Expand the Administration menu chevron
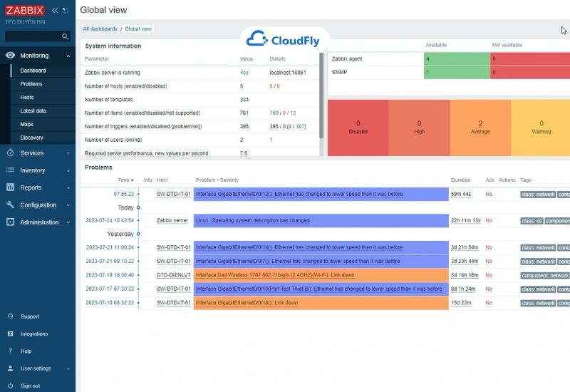Screen dimensions: 570x392 (68, 222)
